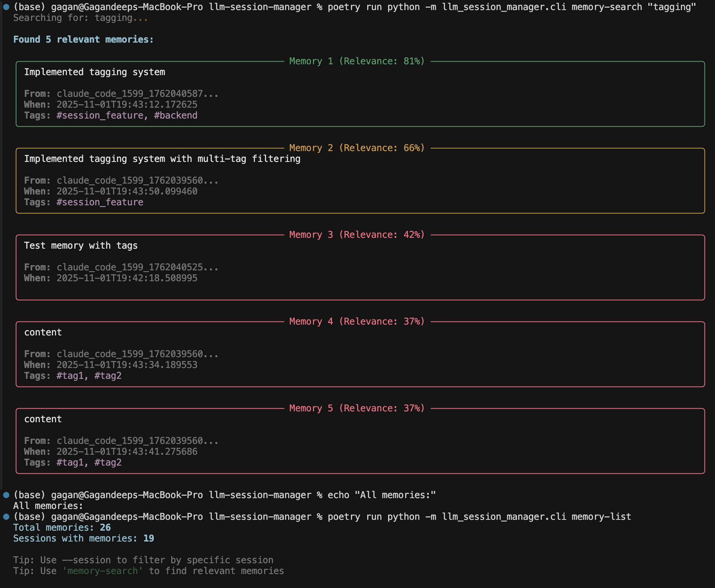Click 'content' text in Memory 5
The height and width of the screenshot is (588, 715).
(43, 419)
